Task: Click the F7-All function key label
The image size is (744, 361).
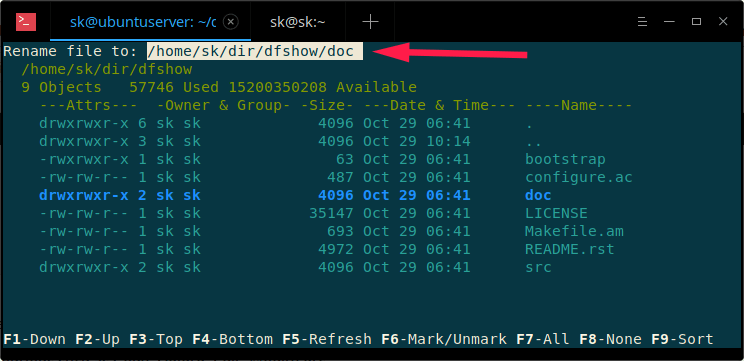Action: point(543,340)
